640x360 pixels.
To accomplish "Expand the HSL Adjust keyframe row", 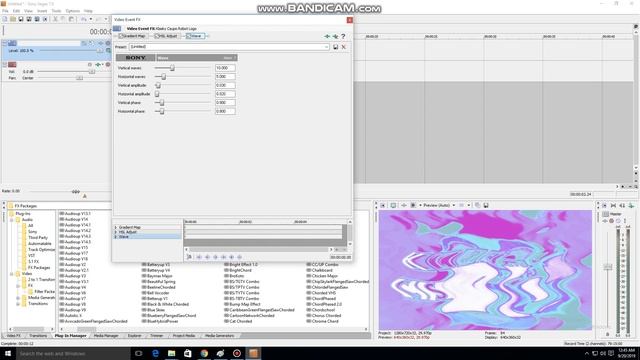I will (x=116, y=232).
